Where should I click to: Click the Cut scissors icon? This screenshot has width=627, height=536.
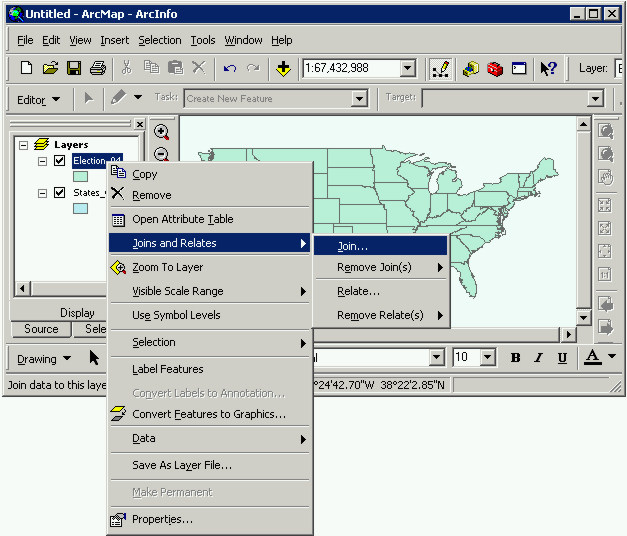127,68
